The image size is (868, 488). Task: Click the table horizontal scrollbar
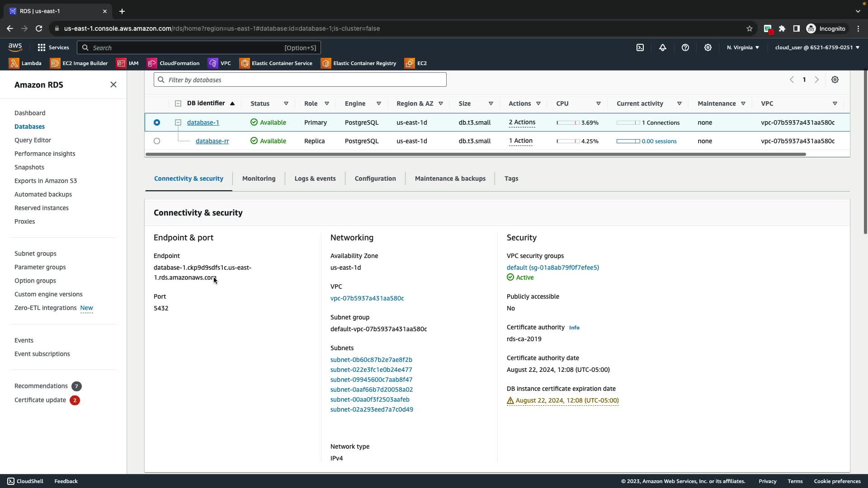coord(475,155)
